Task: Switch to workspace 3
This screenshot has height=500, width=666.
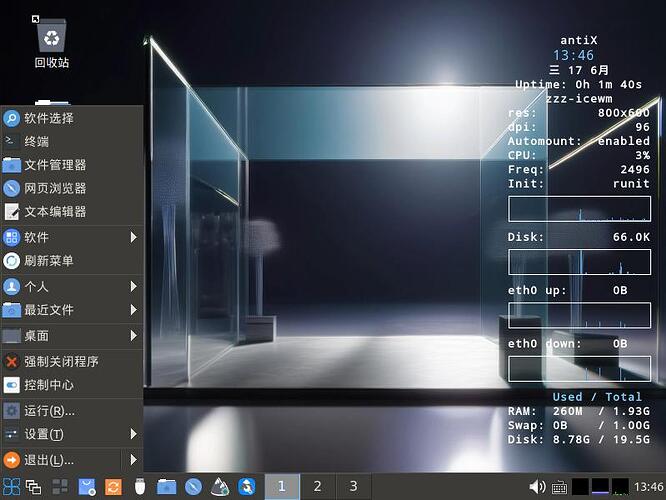Action: point(353,486)
